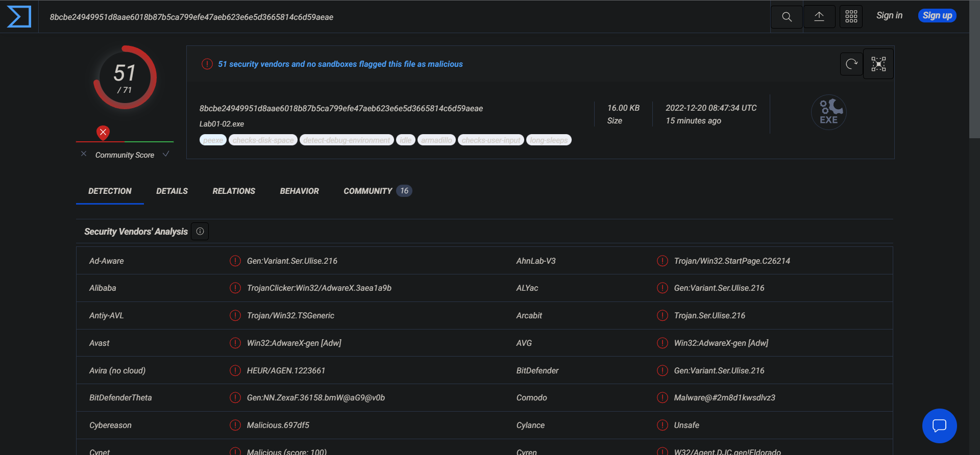980x455 pixels.
Task: Click alert icon in Avira row
Action: (x=235, y=370)
